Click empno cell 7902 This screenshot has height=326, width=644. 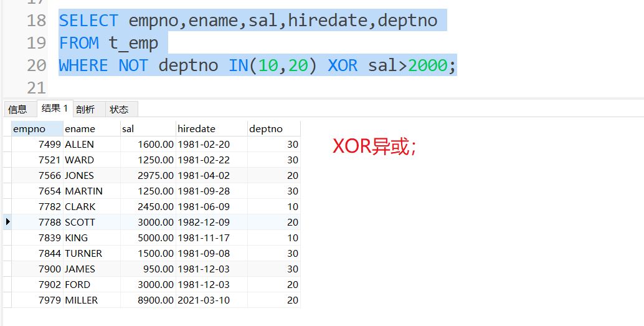click(37, 285)
